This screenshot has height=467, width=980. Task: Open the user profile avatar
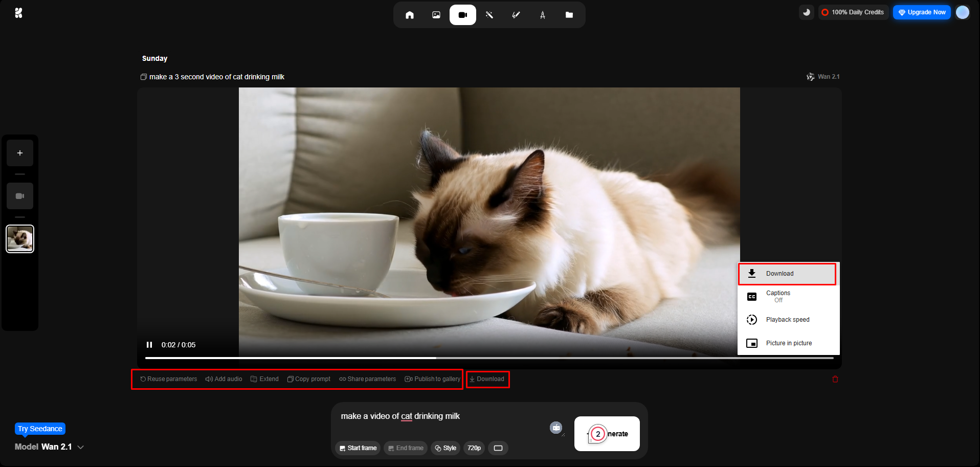coord(963,12)
